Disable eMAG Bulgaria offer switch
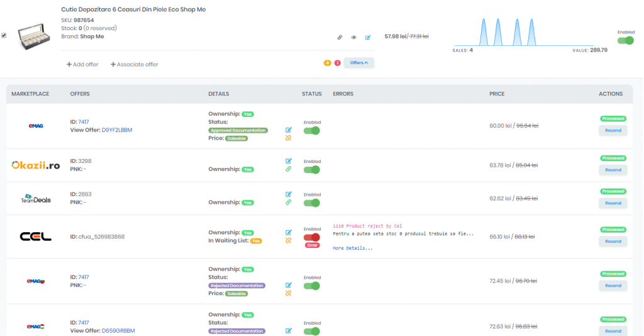 (x=312, y=286)
